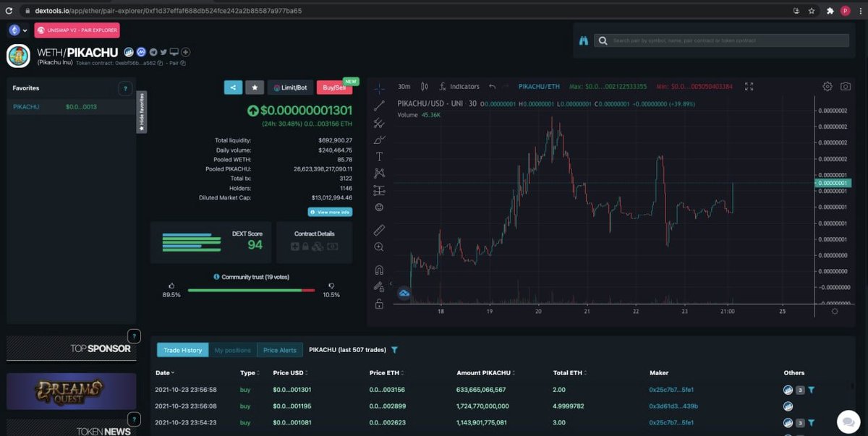The width and height of the screenshot is (868, 436).
Task: Vote thumbs up on community trust
Action: 171,286
